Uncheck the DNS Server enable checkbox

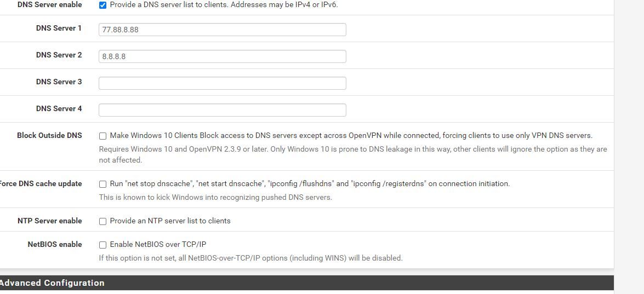click(102, 5)
